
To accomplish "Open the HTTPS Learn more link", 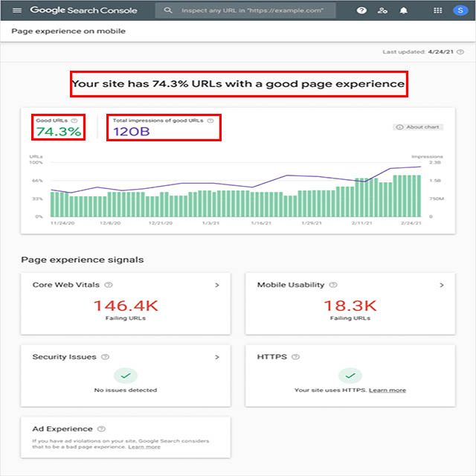I will click(x=387, y=390).
